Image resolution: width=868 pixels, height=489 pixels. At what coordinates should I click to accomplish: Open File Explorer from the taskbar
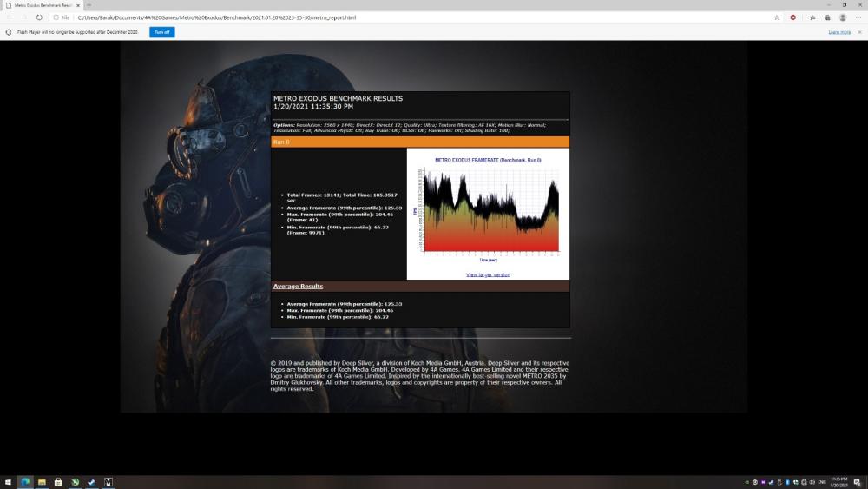tap(42, 482)
